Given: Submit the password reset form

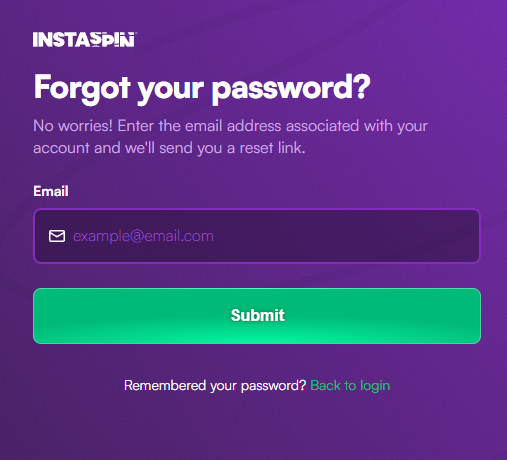Looking at the screenshot, I should [x=257, y=316].
